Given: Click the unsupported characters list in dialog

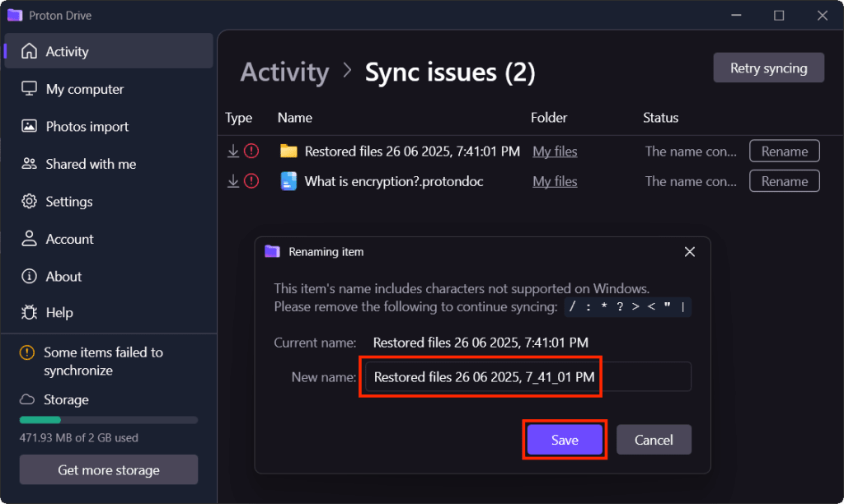Looking at the screenshot, I should [627, 306].
